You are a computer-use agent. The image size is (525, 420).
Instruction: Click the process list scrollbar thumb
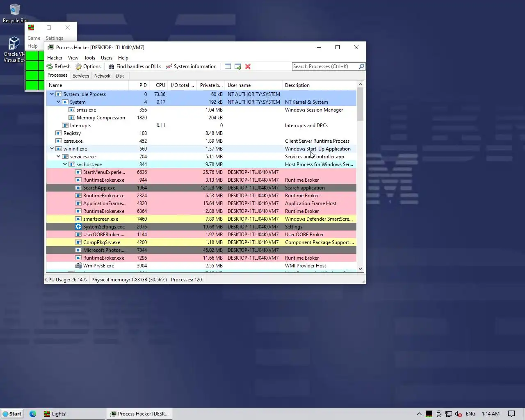[x=361, y=104]
